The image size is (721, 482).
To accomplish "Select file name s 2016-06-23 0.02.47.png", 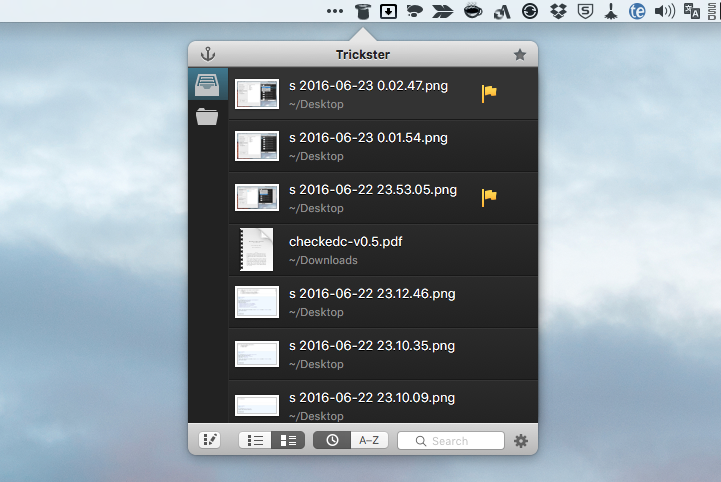I will (368, 86).
